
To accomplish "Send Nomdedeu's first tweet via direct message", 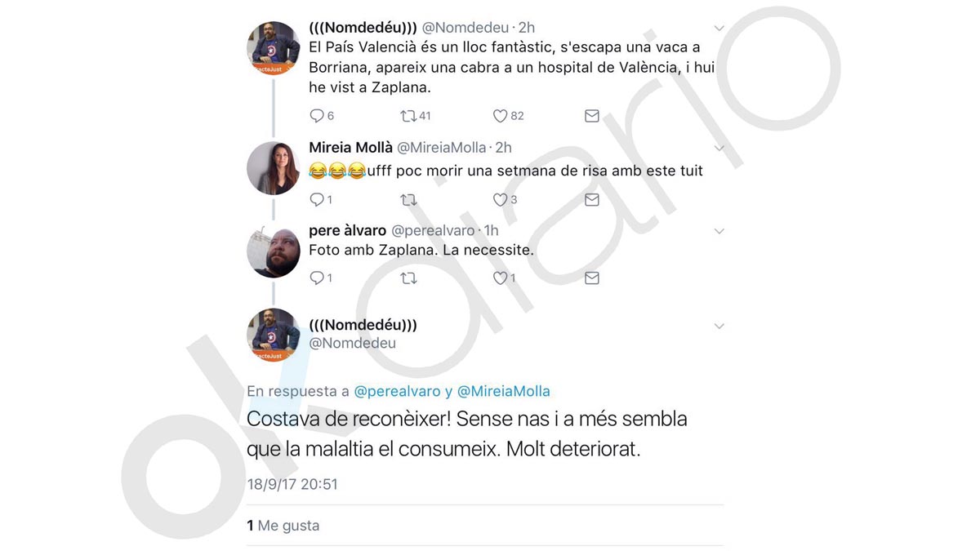I will (x=592, y=116).
